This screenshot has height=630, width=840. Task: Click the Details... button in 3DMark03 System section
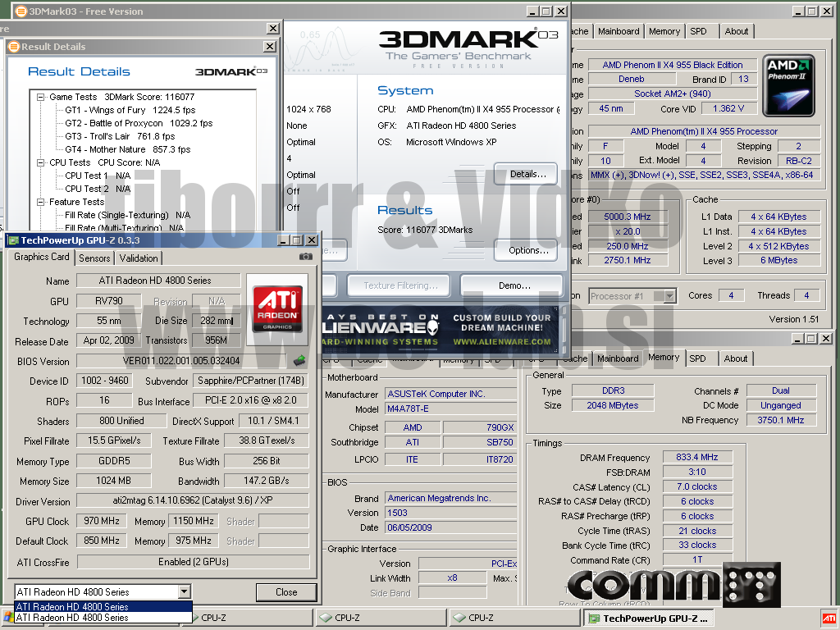pyautogui.click(x=527, y=174)
